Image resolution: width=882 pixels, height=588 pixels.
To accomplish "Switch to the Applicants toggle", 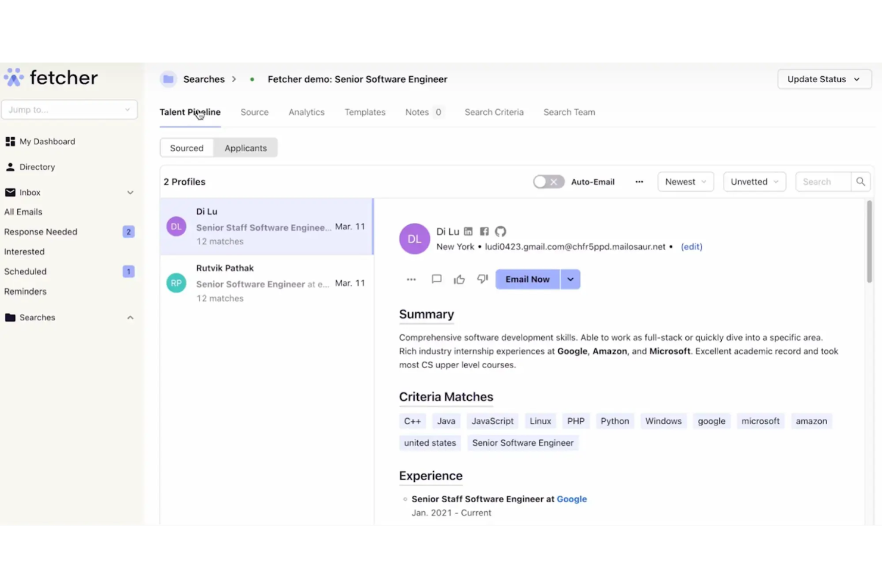I will tap(246, 148).
